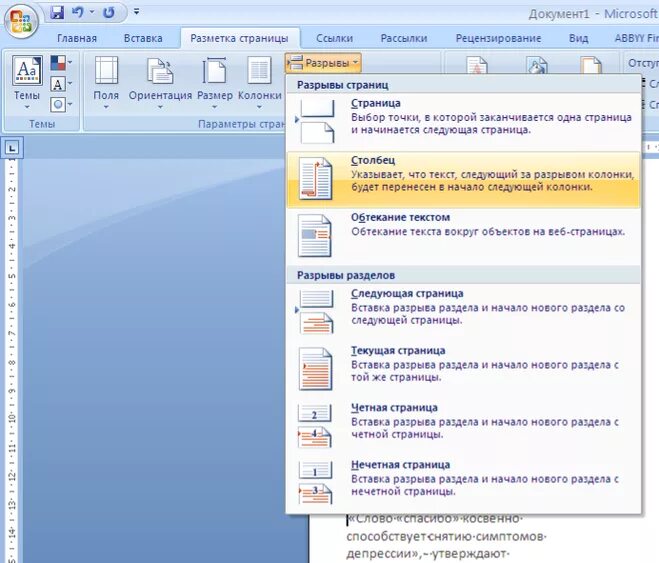The image size is (659, 563).
Task: Insert a Страница page break
Action: point(463,122)
